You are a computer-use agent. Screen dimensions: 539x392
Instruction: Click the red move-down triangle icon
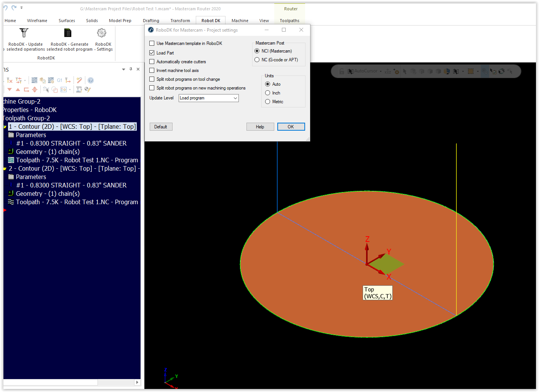[x=10, y=90]
